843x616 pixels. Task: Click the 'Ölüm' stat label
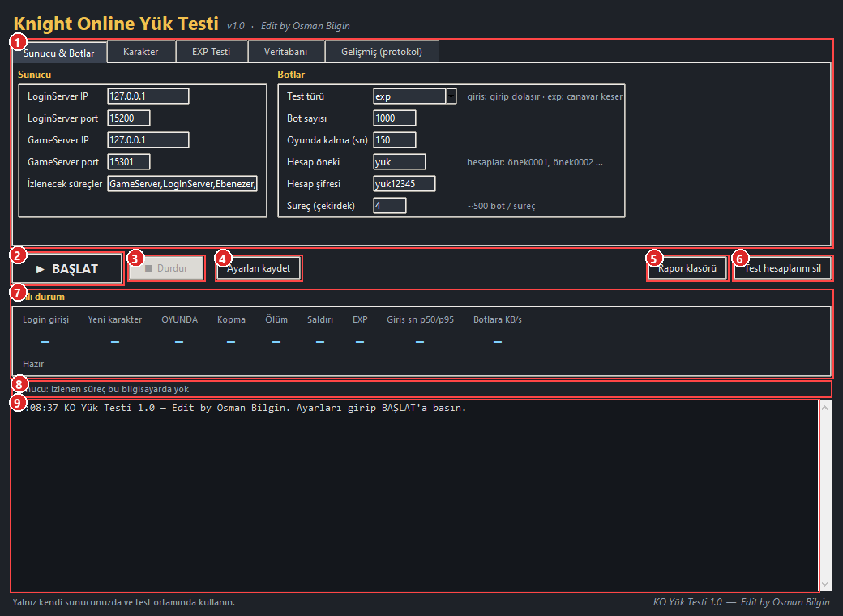point(276,319)
